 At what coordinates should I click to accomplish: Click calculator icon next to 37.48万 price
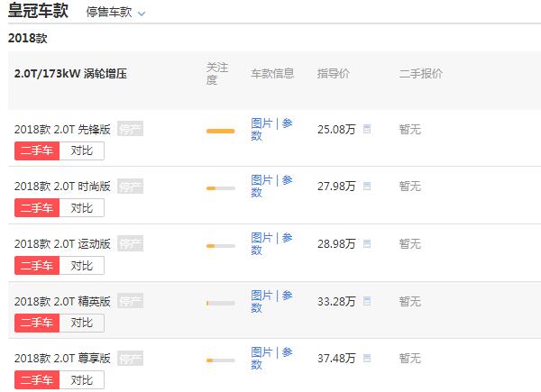tap(367, 359)
